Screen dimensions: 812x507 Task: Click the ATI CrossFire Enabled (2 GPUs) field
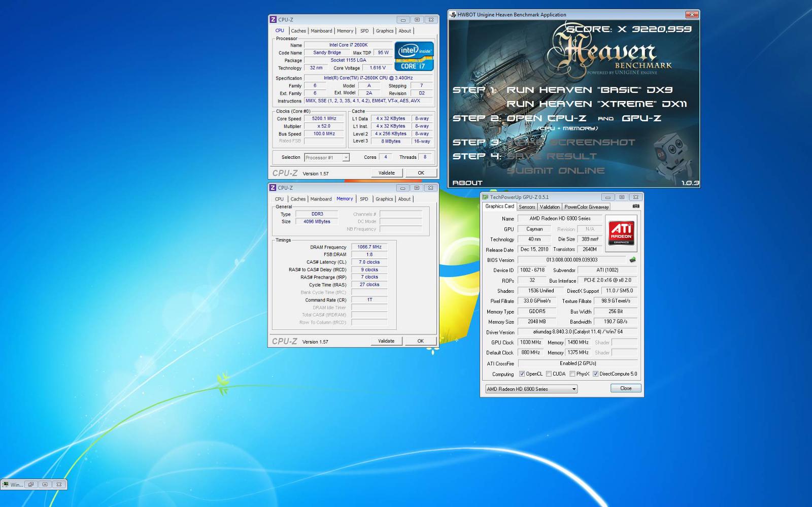578,363
